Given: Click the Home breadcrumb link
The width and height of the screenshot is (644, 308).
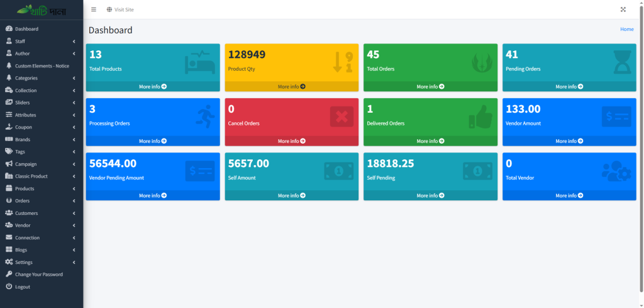Looking at the screenshot, I should (x=626, y=29).
